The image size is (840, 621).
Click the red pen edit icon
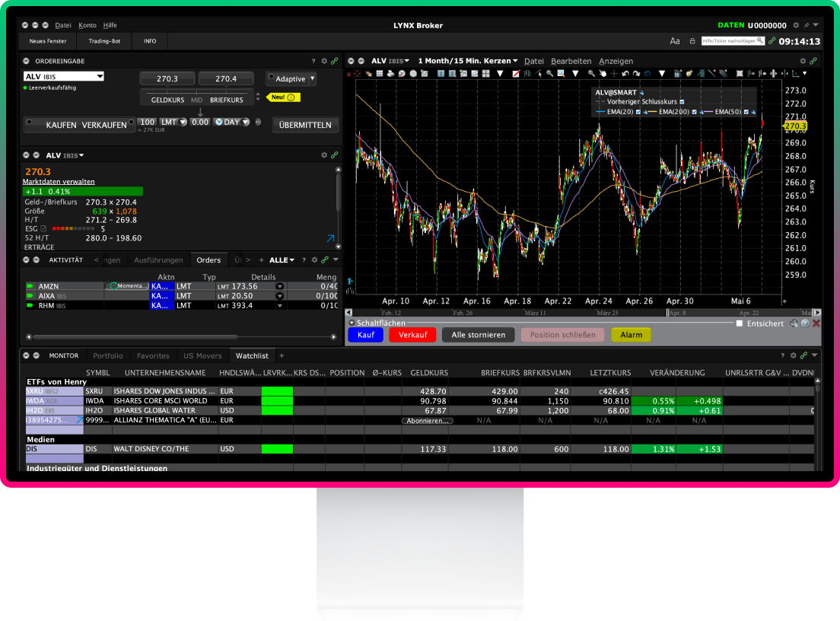click(x=517, y=73)
